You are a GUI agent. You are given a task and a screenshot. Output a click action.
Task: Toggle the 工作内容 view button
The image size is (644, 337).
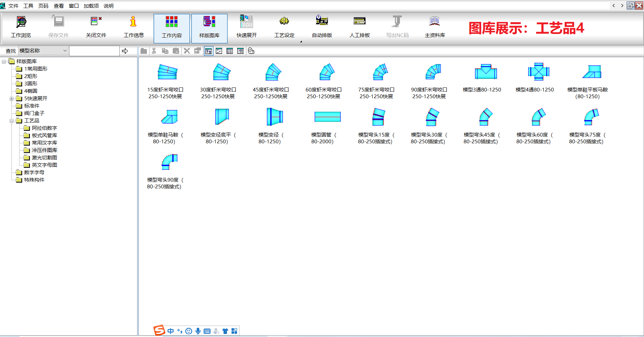click(x=171, y=28)
